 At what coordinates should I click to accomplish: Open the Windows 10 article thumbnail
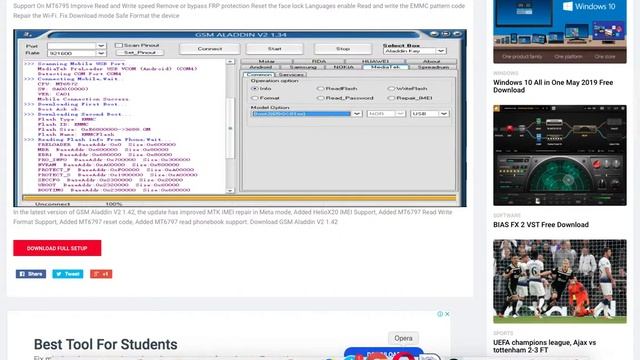[560, 31]
